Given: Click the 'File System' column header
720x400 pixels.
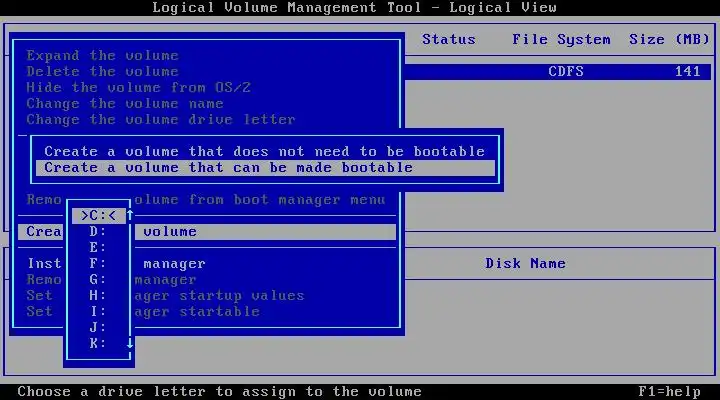Looking at the screenshot, I should pos(561,40).
